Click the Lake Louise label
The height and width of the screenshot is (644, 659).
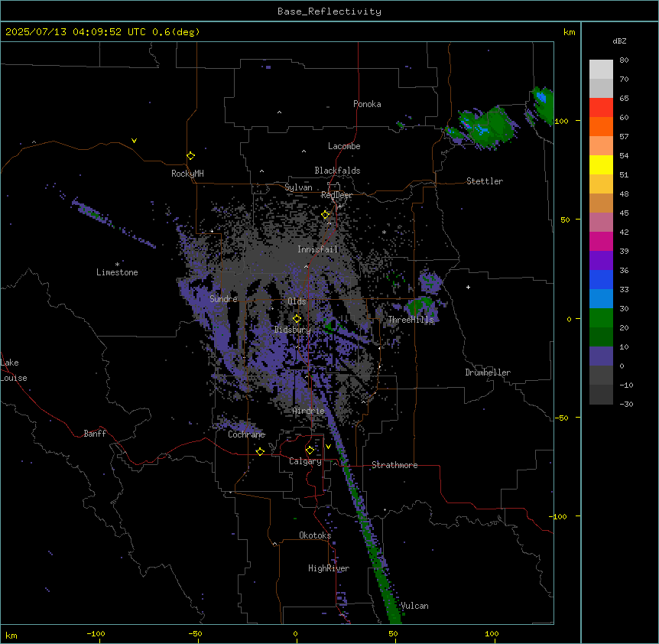coord(14,370)
